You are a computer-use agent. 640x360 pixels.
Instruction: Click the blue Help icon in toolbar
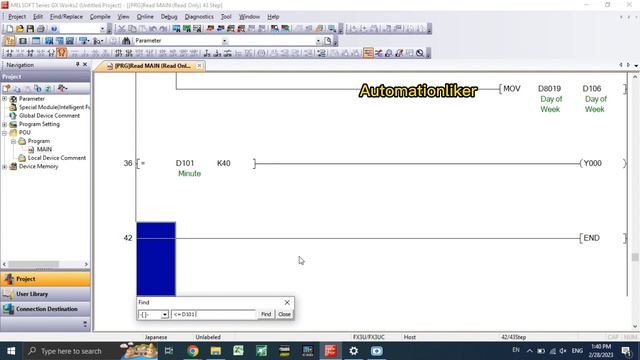click(53, 29)
